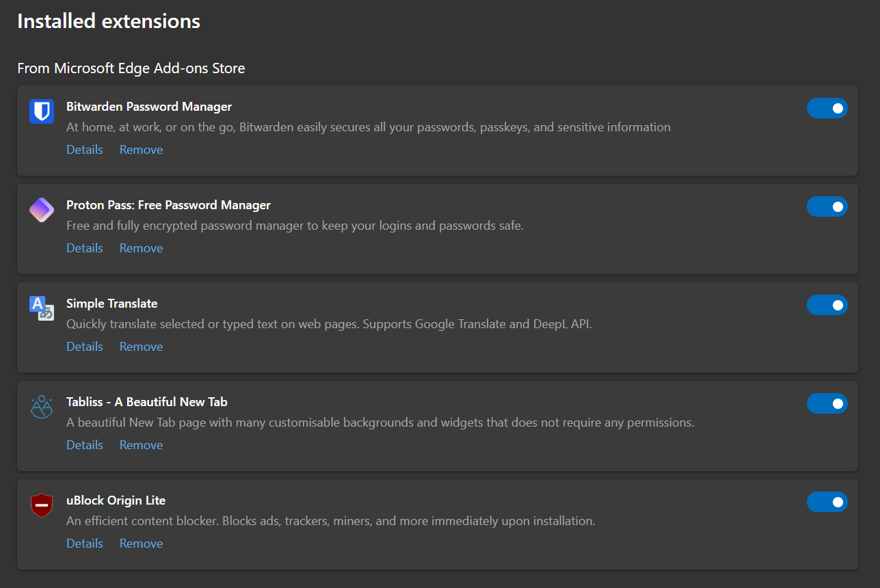
Task: Remove Bitwarden Password Manager extension
Action: coord(142,150)
